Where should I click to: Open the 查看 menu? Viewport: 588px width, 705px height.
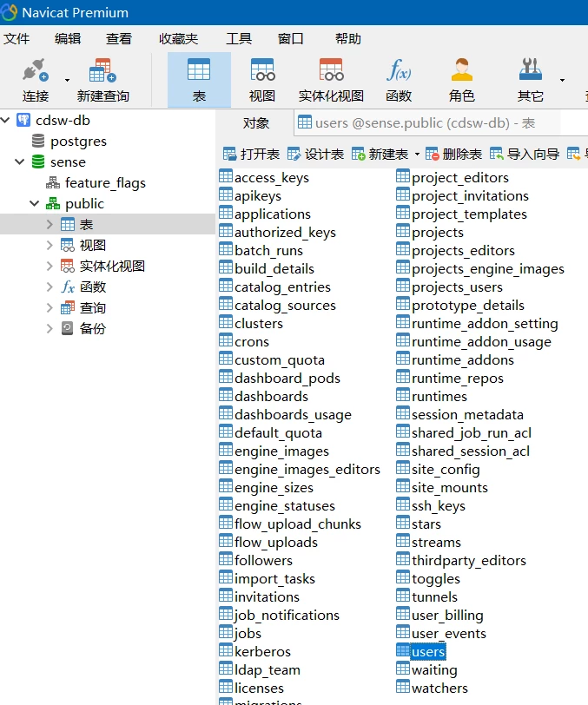pos(119,39)
